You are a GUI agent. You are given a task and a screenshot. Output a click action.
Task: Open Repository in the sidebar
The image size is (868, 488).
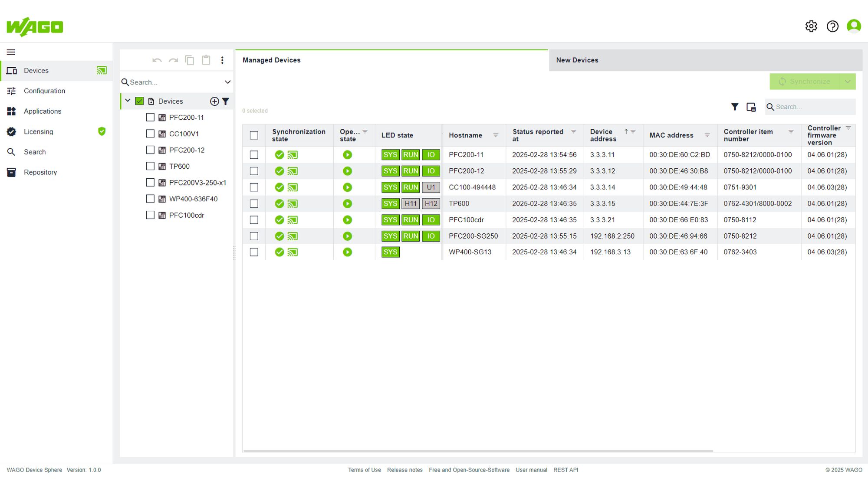coord(56,173)
